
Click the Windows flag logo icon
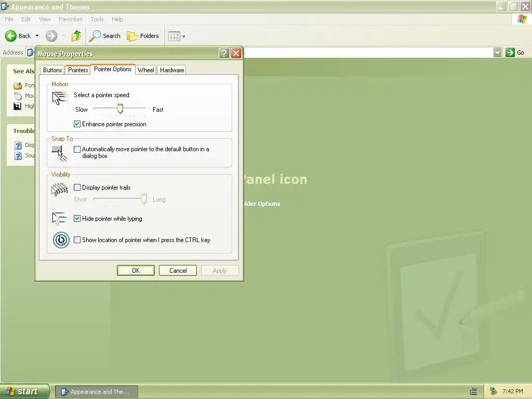[x=522, y=19]
